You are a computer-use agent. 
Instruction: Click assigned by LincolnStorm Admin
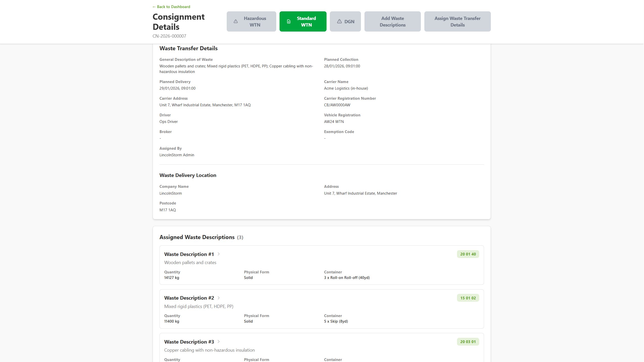(x=177, y=155)
